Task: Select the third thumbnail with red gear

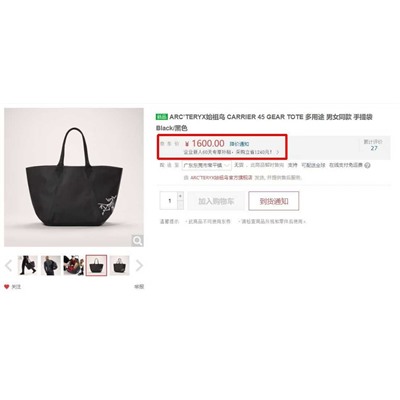Action: click(x=73, y=265)
